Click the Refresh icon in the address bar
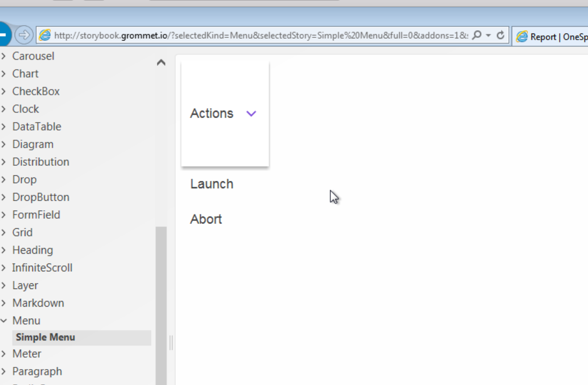The width and height of the screenshot is (588, 385). point(500,35)
